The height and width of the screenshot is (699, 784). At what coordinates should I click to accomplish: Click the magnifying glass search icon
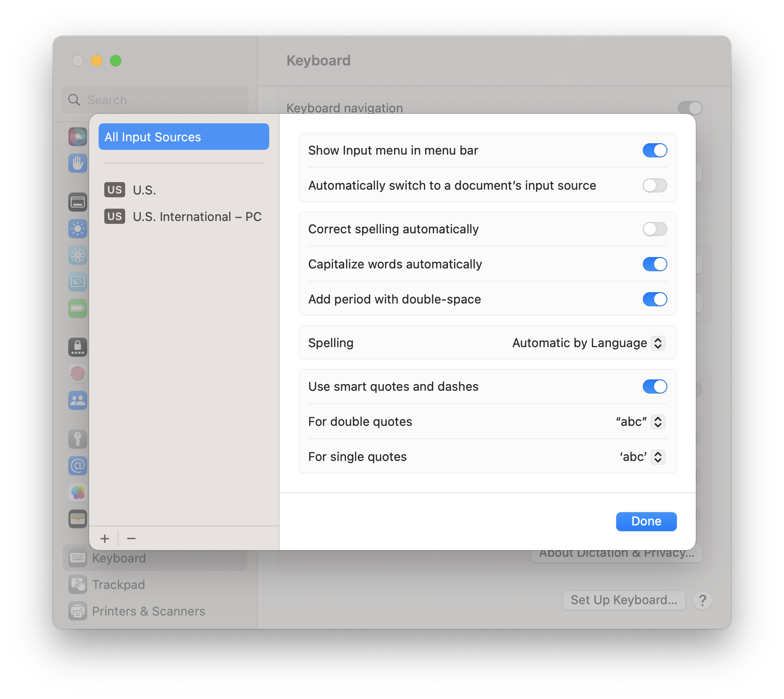click(x=74, y=100)
